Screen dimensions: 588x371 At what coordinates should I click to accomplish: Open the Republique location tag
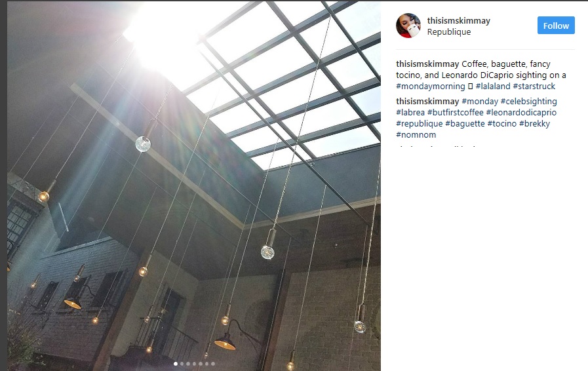click(x=449, y=32)
